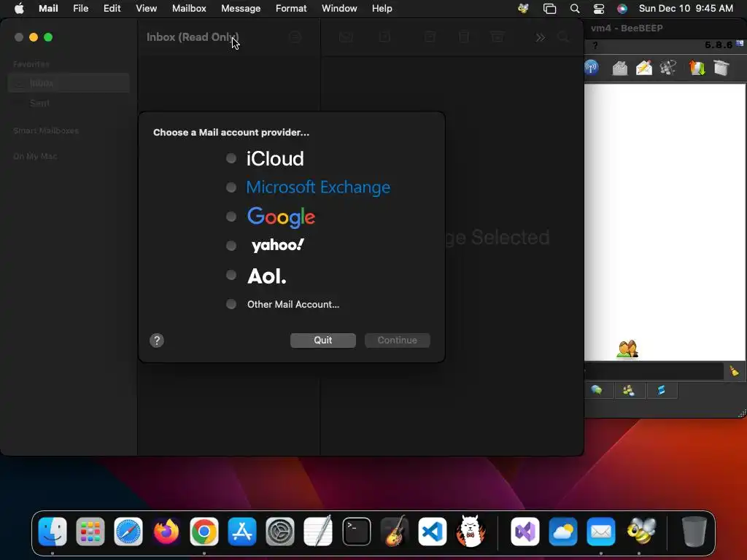Click the BeeBEEP version flag icon
The width and height of the screenshot is (747, 560).
coord(740,43)
